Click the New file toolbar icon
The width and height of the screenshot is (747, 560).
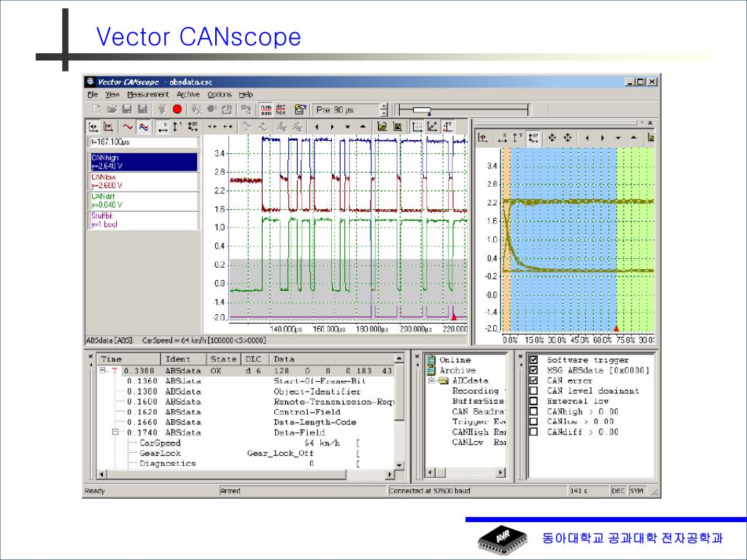(x=96, y=109)
